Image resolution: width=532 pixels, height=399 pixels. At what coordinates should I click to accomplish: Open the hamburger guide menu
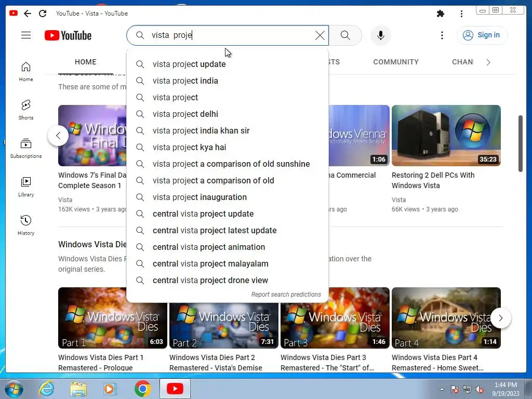point(26,35)
